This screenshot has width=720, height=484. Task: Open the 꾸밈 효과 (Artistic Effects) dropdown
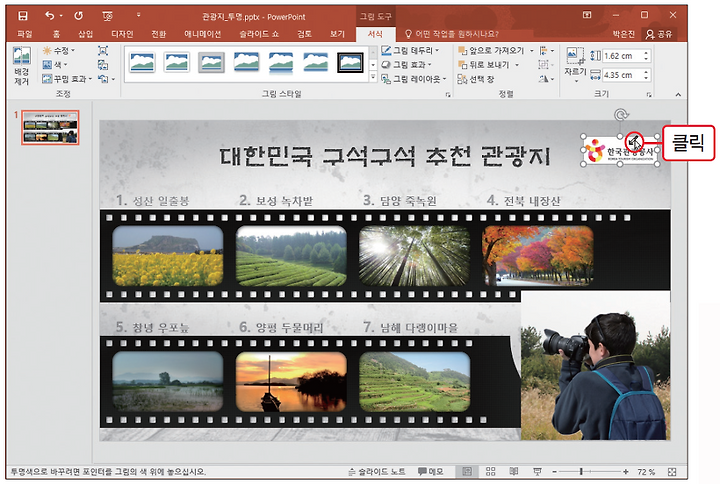coord(67,79)
